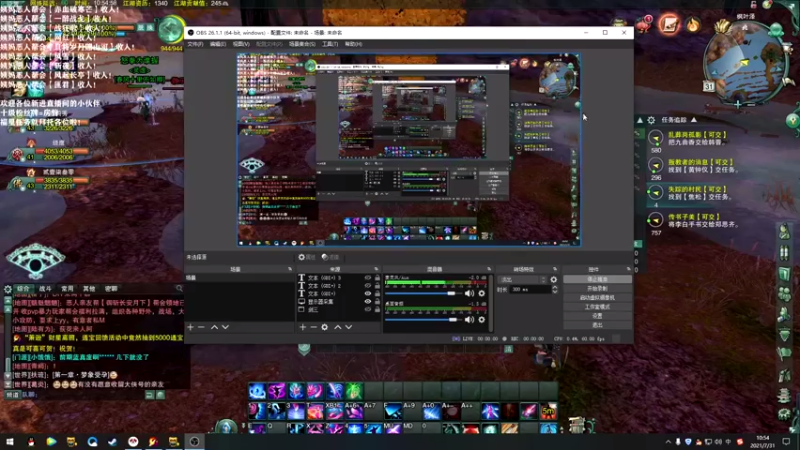Open the Windows Start menu
The width and height of the screenshot is (800, 450).
point(10,442)
